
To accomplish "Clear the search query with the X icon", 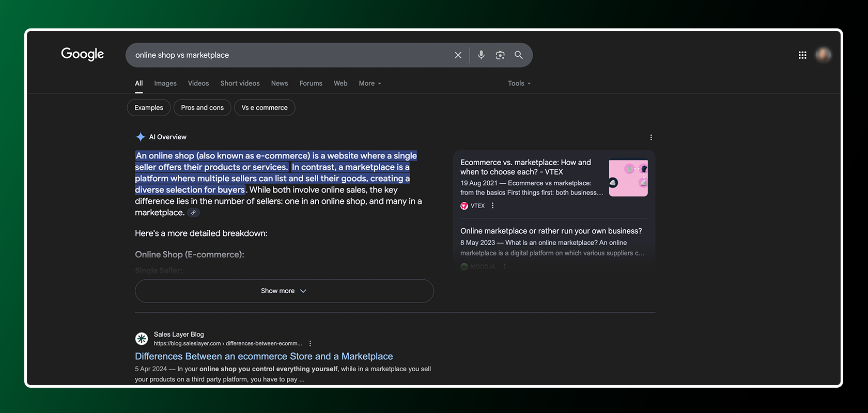I will (x=458, y=55).
